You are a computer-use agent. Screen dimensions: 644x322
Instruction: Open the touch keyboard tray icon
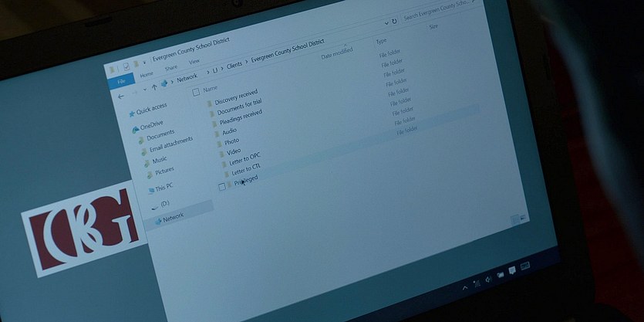click(525, 266)
